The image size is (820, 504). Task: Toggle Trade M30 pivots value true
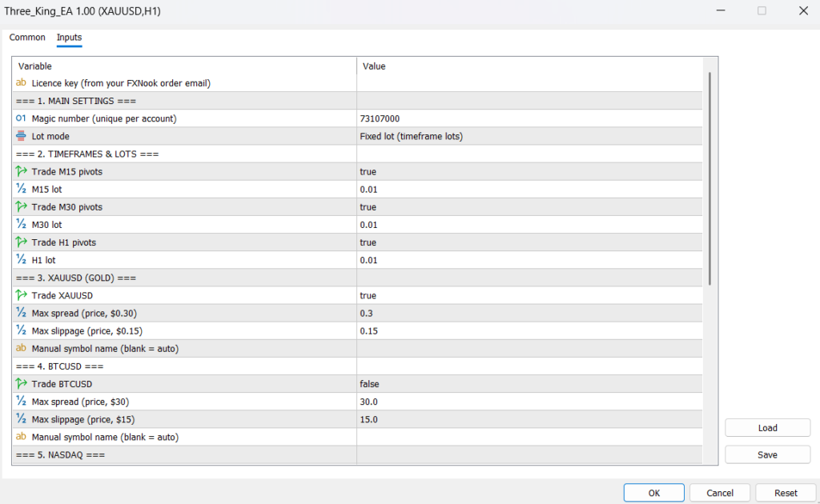point(529,207)
